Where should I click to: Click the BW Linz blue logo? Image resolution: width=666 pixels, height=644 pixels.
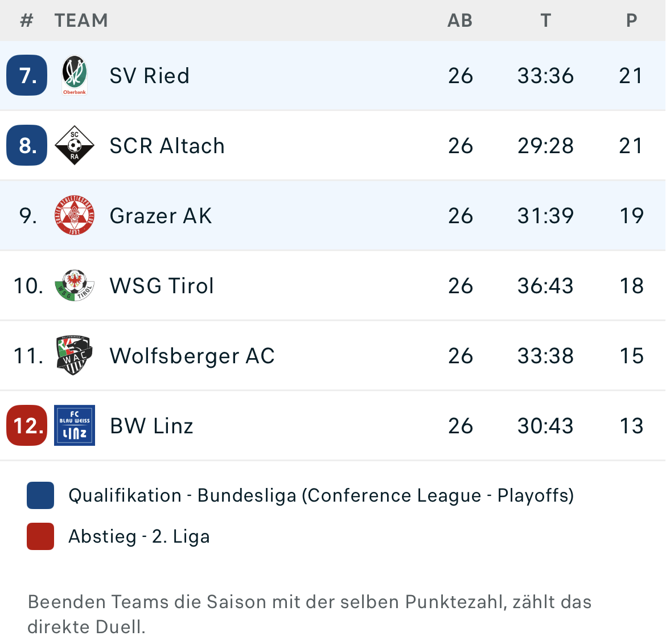(75, 425)
